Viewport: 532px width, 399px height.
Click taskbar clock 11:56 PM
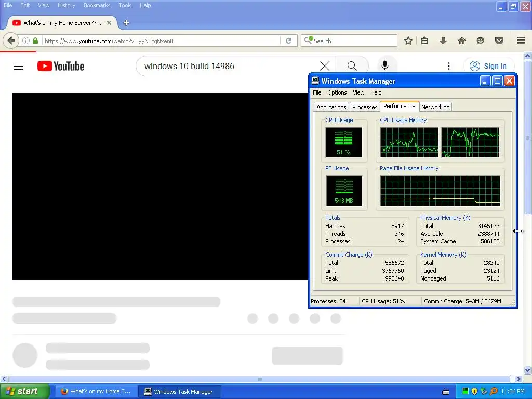point(513,392)
